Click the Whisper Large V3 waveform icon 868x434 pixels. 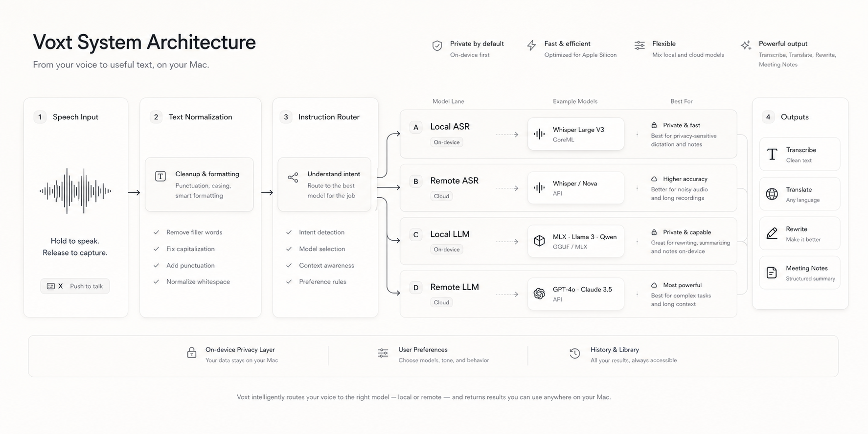[x=539, y=134]
